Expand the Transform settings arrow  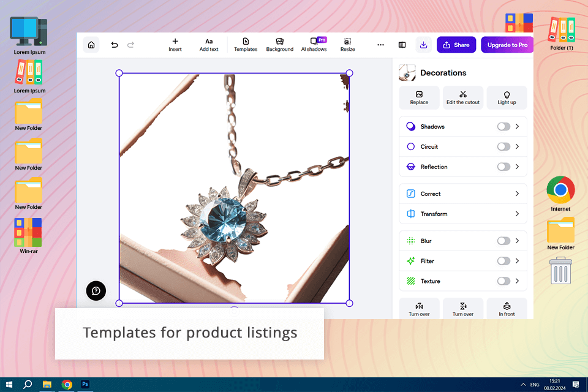[x=517, y=214]
